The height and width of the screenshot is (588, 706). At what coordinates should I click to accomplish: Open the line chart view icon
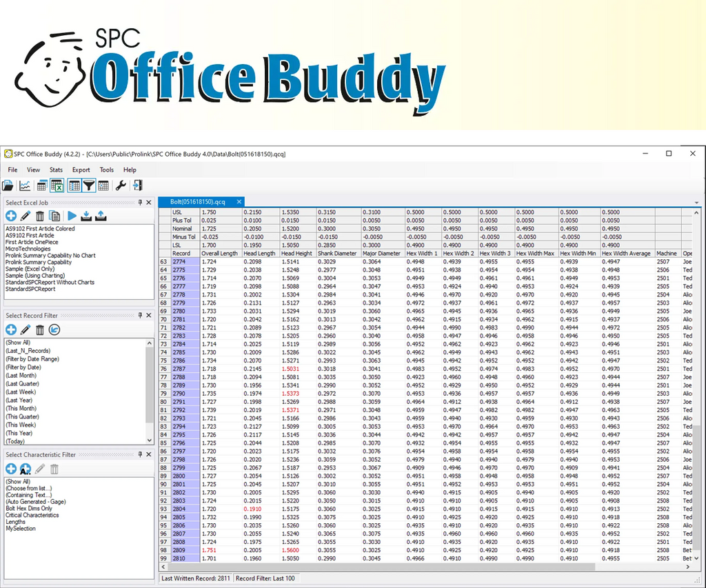pyautogui.click(x=25, y=185)
